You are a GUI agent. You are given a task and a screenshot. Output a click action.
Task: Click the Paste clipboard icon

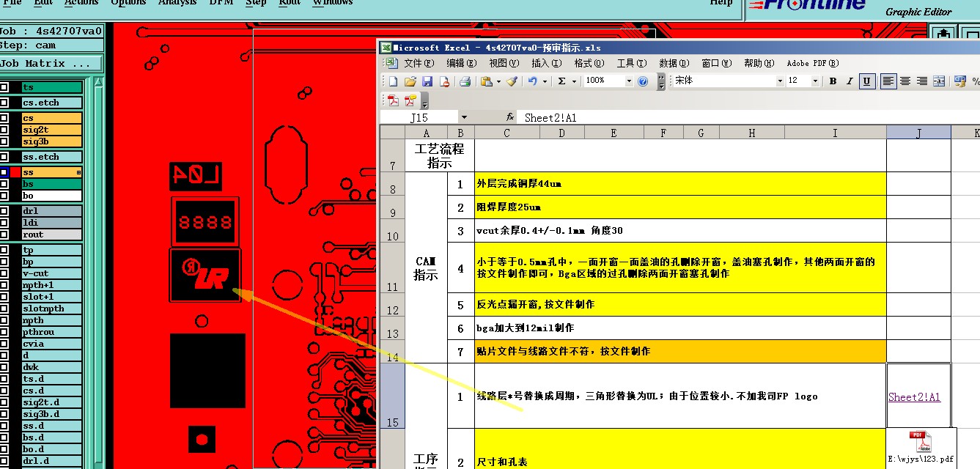click(x=486, y=81)
